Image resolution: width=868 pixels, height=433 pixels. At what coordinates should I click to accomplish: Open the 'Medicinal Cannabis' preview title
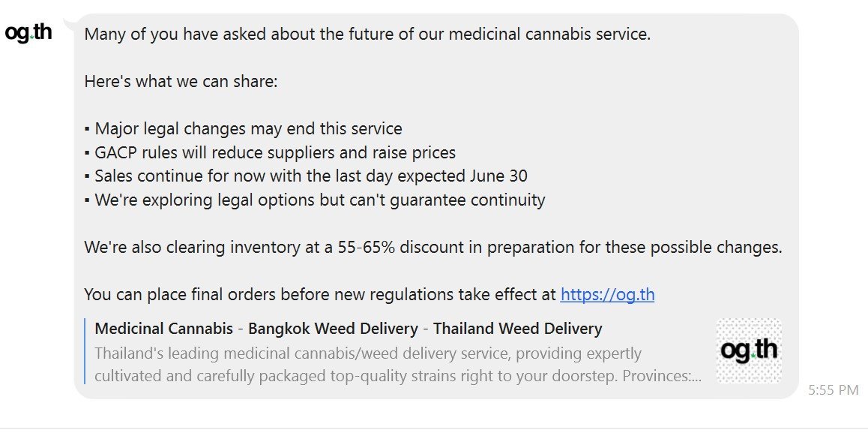click(x=164, y=328)
